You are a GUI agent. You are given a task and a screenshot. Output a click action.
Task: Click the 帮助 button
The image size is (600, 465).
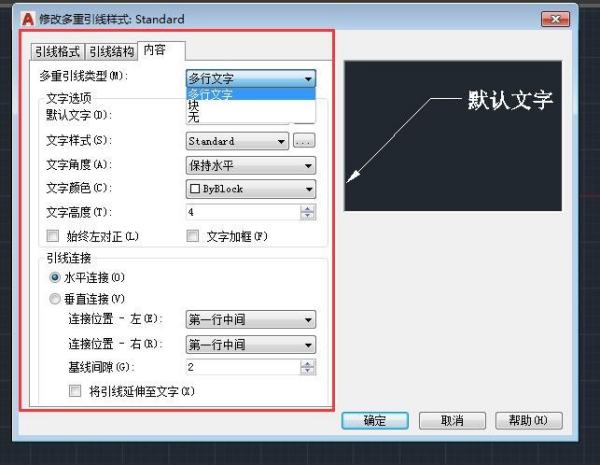coord(529,421)
